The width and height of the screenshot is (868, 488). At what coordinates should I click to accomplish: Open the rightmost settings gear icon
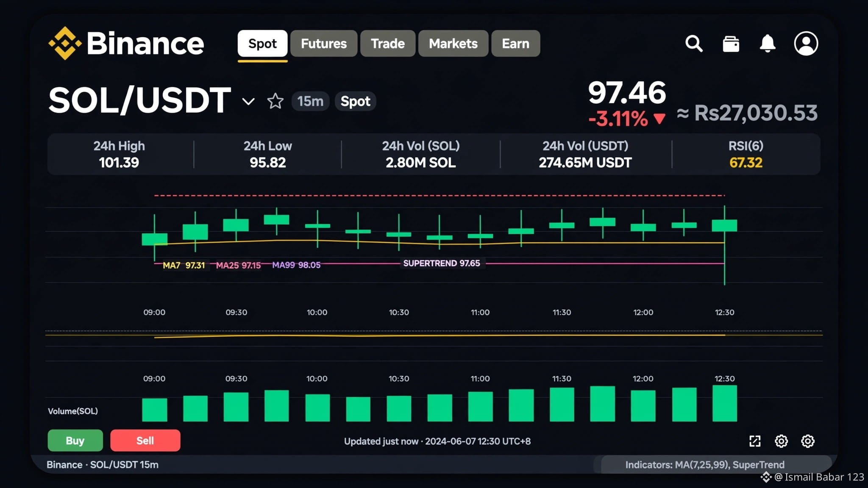tap(807, 441)
